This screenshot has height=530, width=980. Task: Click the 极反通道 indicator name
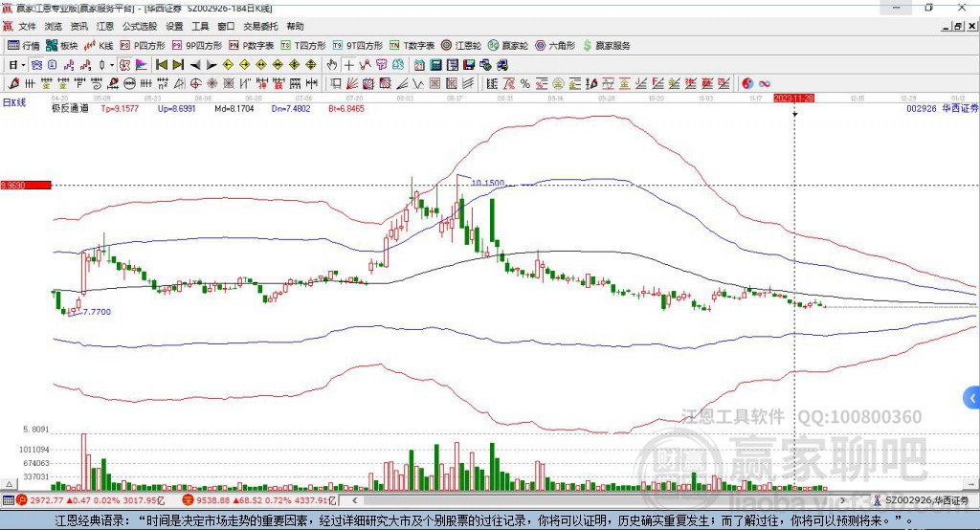(x=70, y=108)
